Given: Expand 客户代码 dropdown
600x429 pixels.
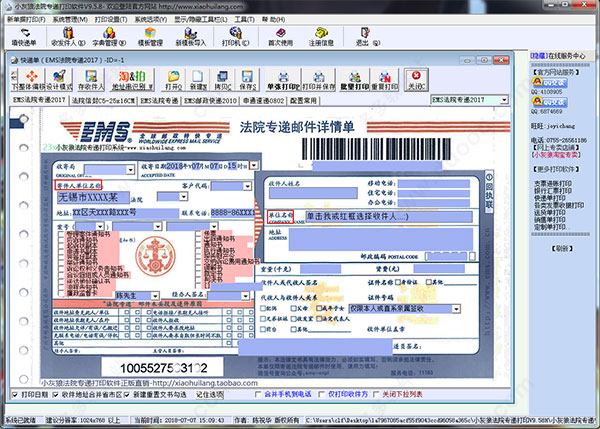Looking at the screenshot, I should pos(248,186).
